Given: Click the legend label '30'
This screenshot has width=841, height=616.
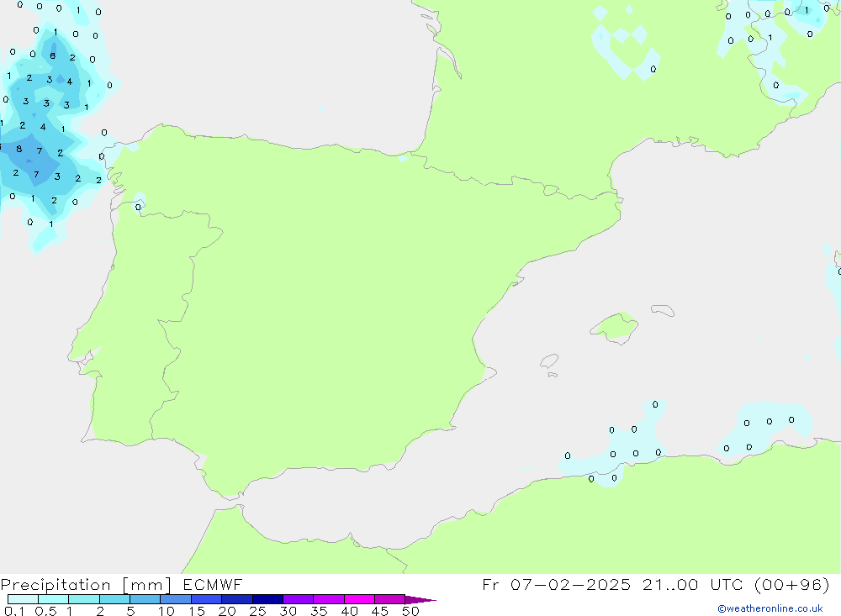Looking at the screenshot, I should point(288,611).
